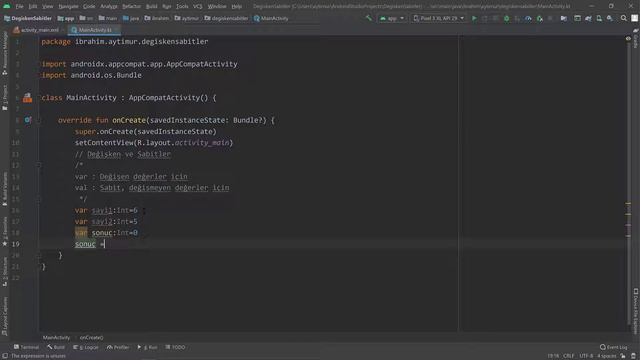Click the class gutter icon beside MainActivity
The image size is (640, 360).
tap(27, 98)
